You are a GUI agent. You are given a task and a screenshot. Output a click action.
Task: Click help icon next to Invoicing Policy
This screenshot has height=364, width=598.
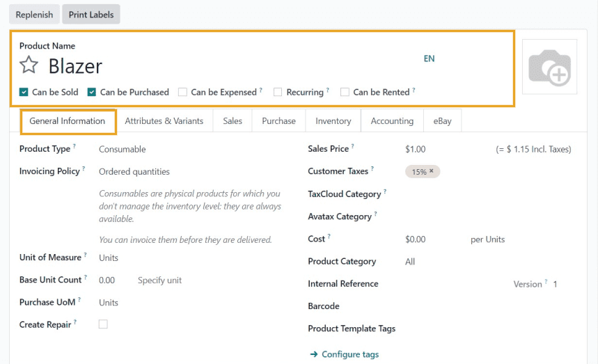tap(84, 169)
